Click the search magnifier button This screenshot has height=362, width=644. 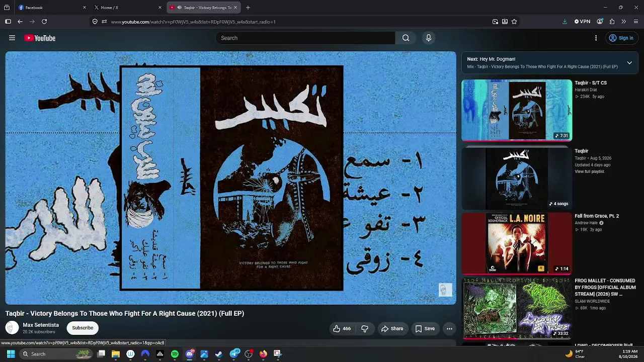[406, 38]
